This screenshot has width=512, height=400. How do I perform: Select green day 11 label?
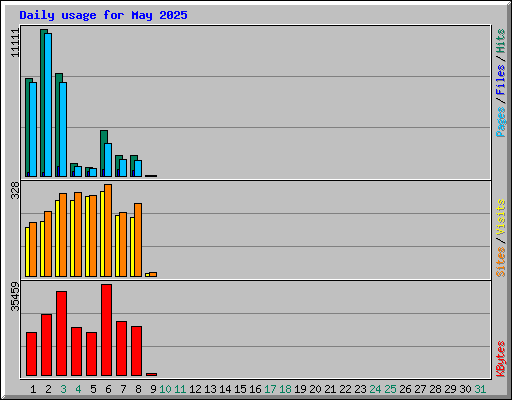click(x=180, y=389)
